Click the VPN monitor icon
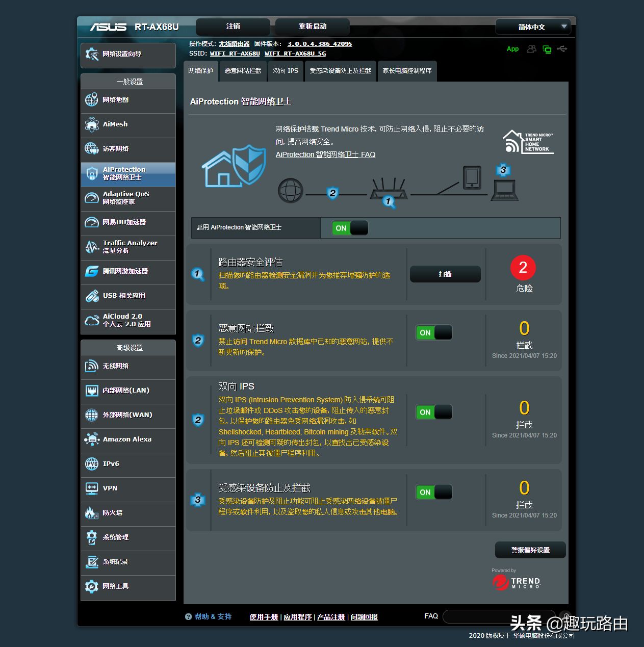644x647 pixels. [x=92, y=488]
